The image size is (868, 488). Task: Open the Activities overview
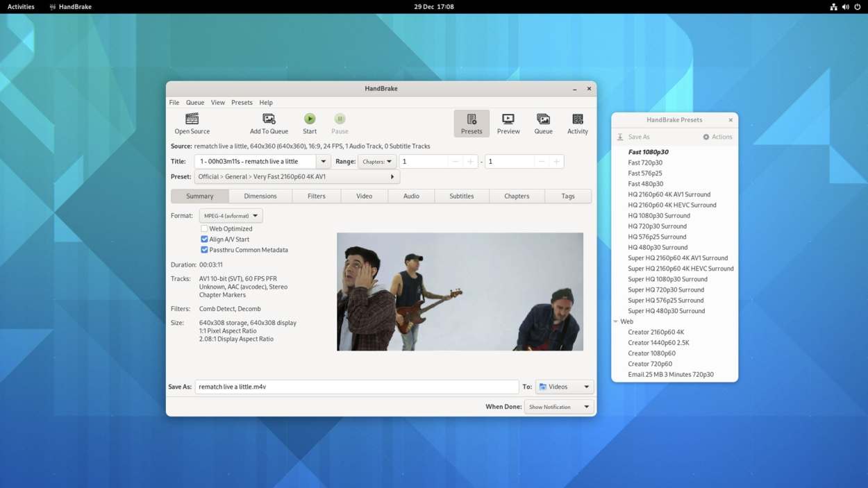coord(21,7)
